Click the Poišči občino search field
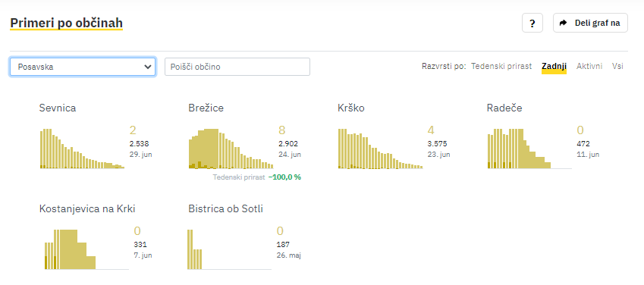 pos(237,67)
